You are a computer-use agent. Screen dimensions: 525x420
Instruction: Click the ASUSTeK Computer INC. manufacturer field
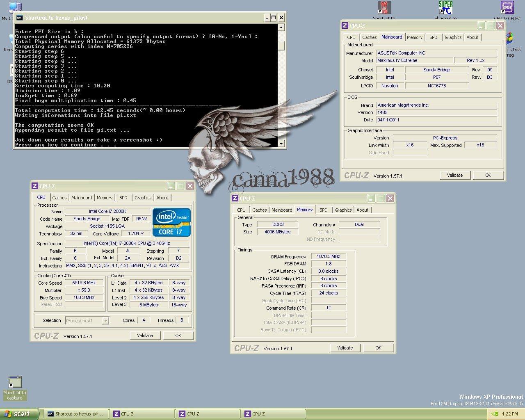pos(436,53)
